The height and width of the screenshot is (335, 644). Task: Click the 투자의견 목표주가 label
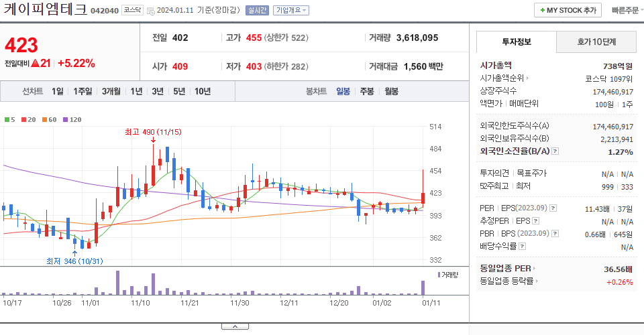point(513,174)
